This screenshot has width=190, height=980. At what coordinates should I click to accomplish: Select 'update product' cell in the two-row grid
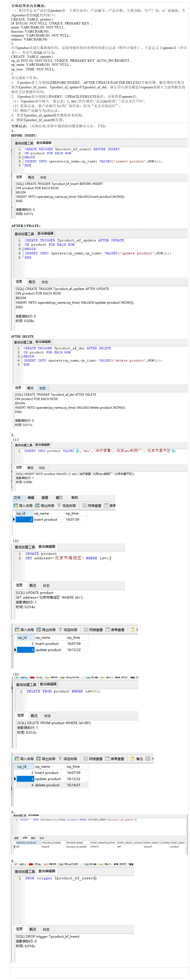(x=50, y=650)
